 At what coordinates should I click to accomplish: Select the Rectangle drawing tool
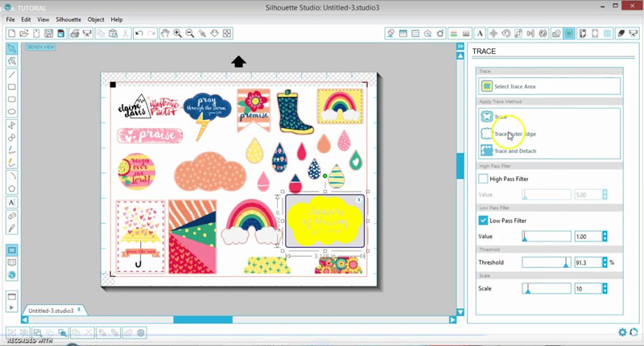click(11, 87)
